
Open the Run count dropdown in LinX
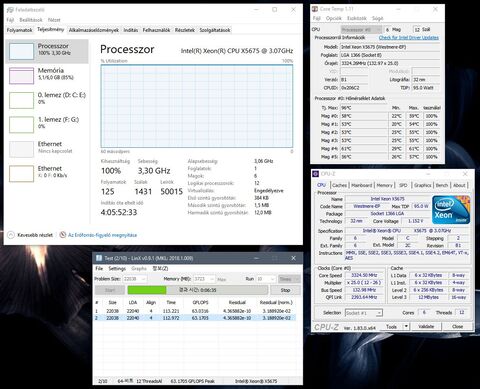click(x=266, y=279)
